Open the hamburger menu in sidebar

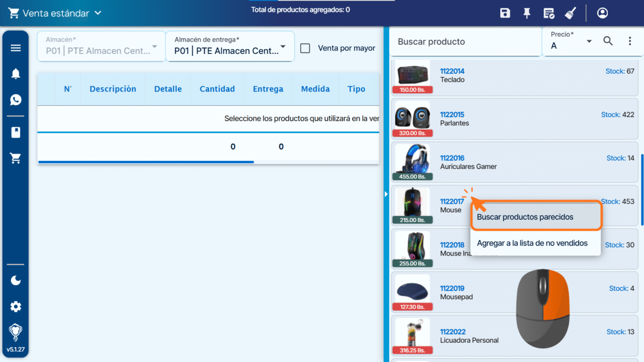click(16, 48)
